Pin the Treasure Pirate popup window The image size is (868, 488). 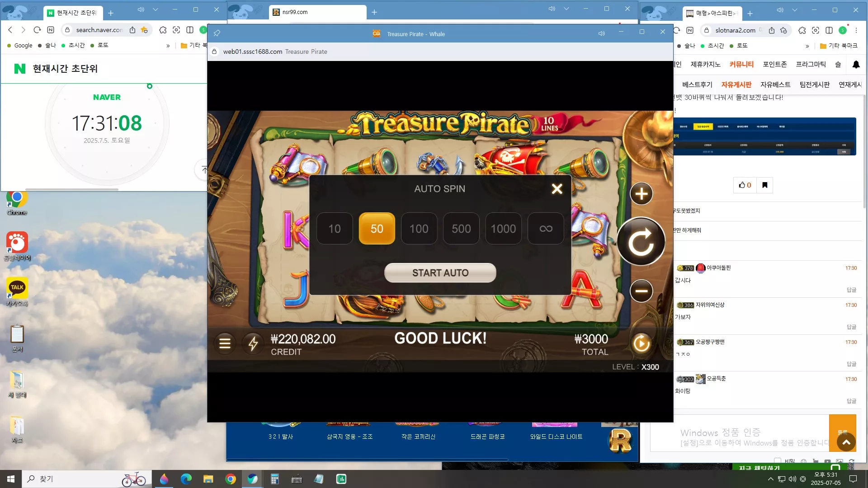coord(217,33)
